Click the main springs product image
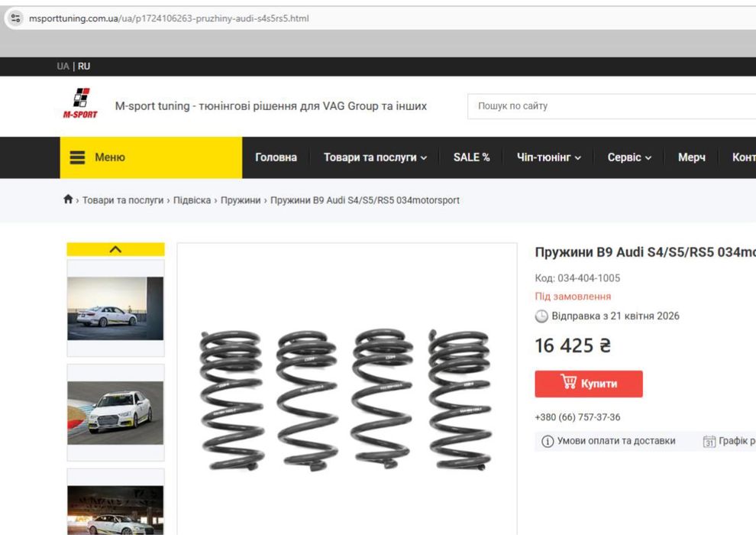The height and width of the screenshot is (535, 756). (x=347, y=400)
